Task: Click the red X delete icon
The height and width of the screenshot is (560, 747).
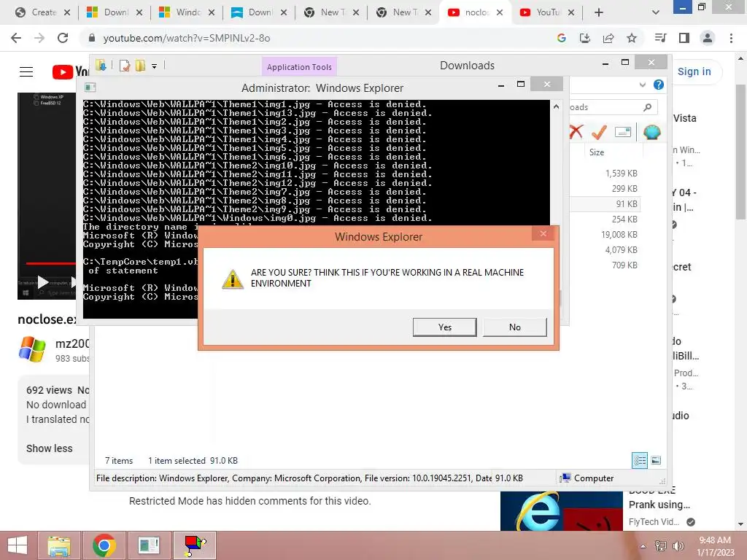Action: pos(576,131)
